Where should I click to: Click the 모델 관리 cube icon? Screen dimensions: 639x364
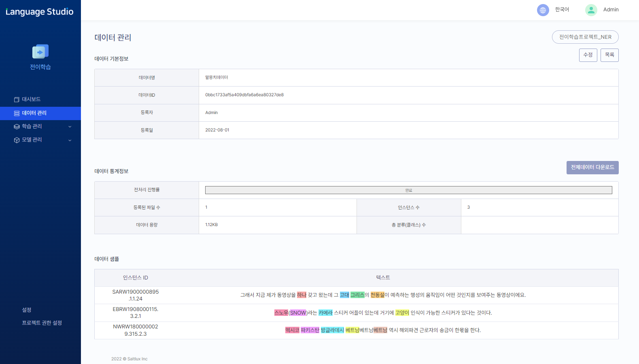(17, 140)
